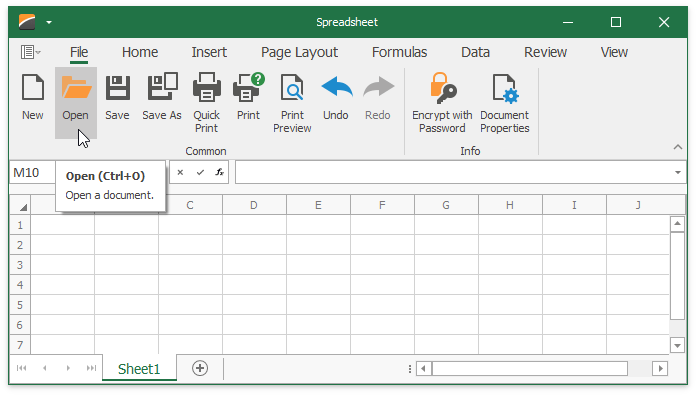Go to first sheet navigation arrow
Screen dimensions: 696x395
pos(21,368)
